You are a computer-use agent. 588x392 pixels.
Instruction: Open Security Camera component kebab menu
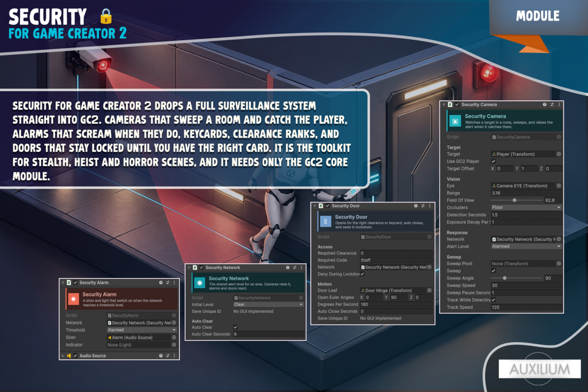559,104
